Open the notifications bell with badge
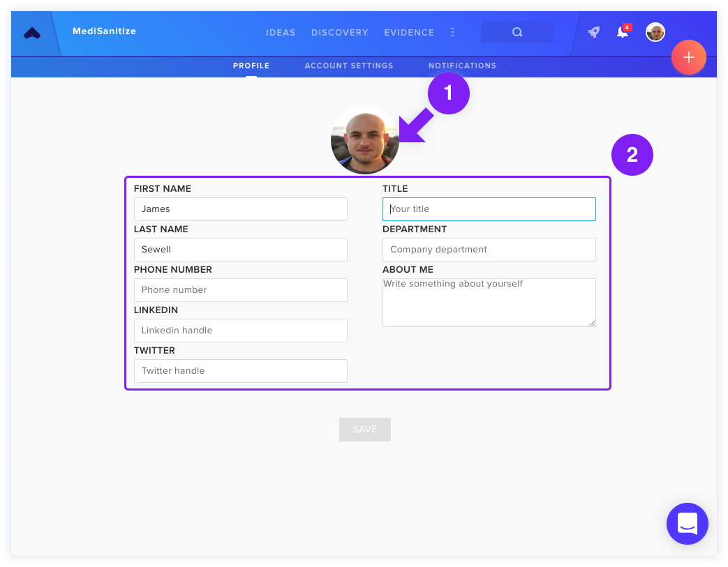This screenshot has width=728, height=567. (x=623, y=31)
